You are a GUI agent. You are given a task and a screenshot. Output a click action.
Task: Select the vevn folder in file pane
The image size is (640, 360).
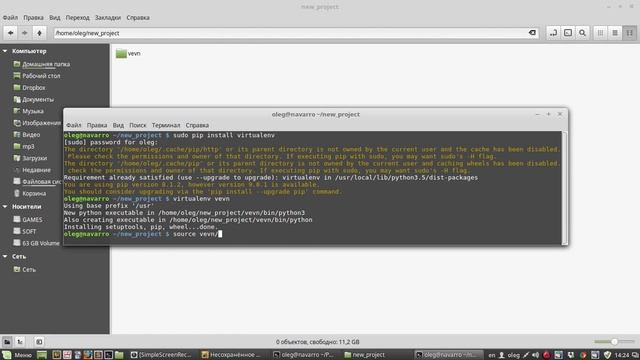click(128, 53)
